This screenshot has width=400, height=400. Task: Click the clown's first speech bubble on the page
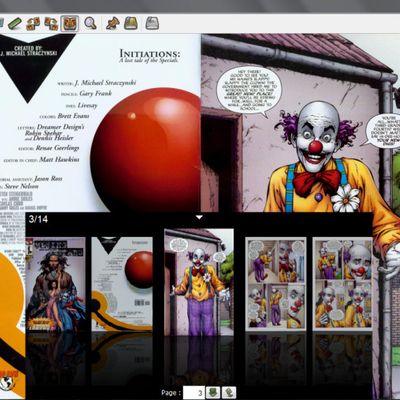249,90
